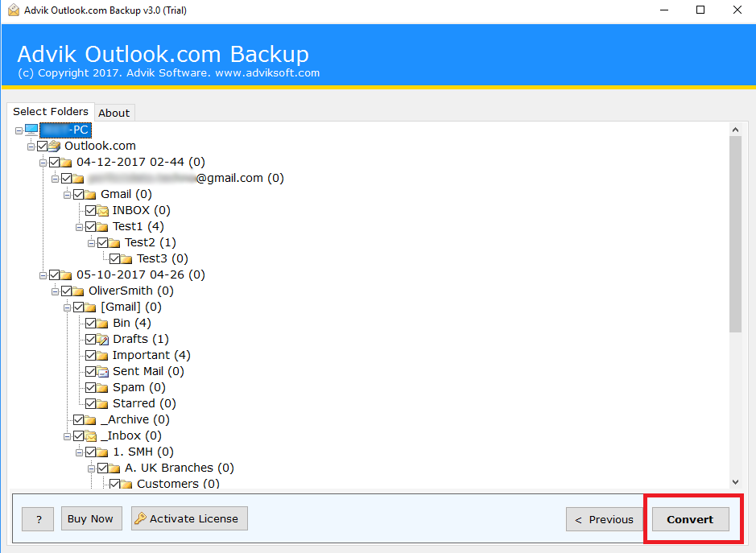Toggle the Test3 (0) checkbox
The height and width of the screenshot is (553, 756).
coord(115,258)
